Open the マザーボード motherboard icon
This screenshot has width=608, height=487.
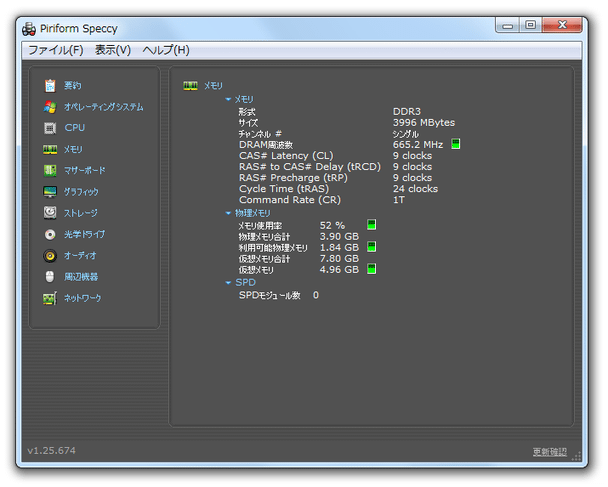(x=50, y=170)
